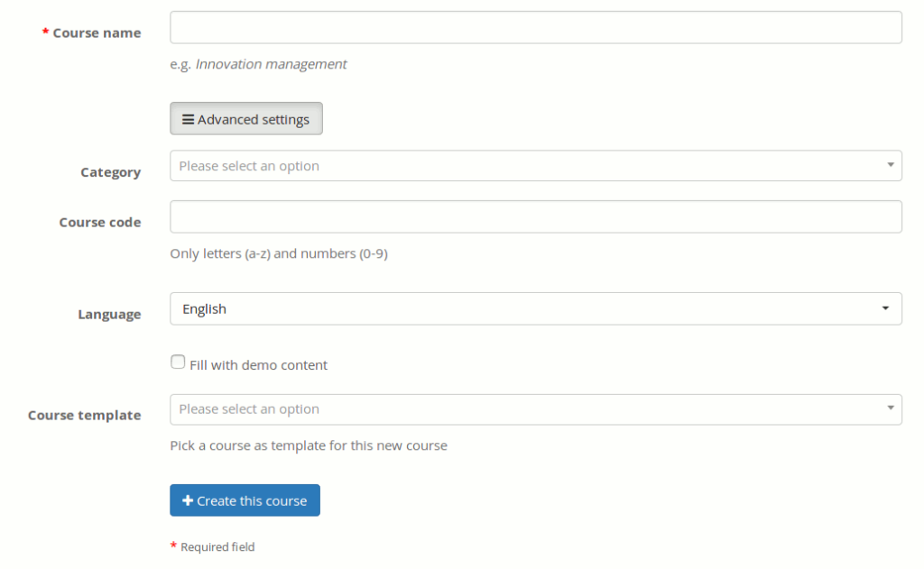Click the Course template dropdown arrow
The width and height of the screenshot is (924, 569).
tap(888, 408)
